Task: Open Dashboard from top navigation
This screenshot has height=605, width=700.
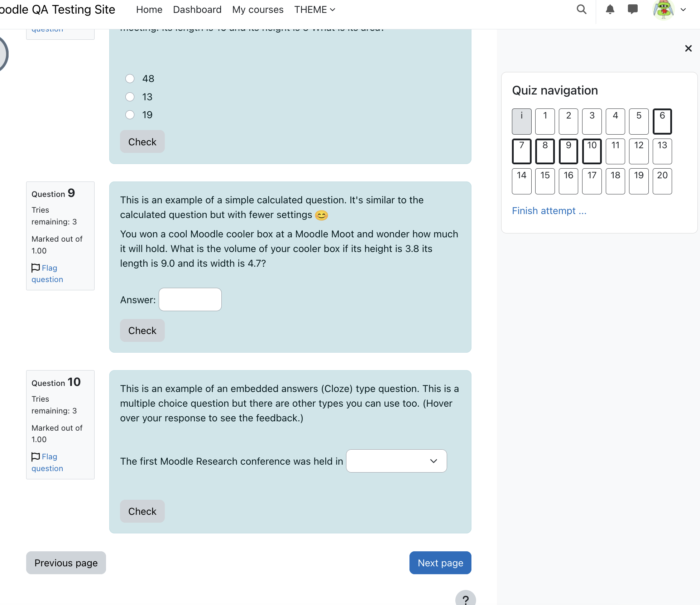Action: (197, 10)
